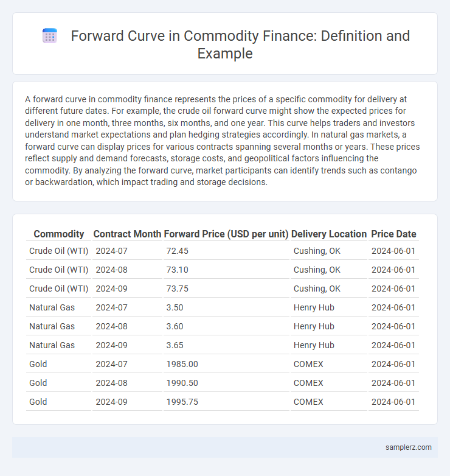This screenshot has width=450, height=476.
Task: Click price date 2024-06-01 in the 1990.50 row
Action: 393,383
